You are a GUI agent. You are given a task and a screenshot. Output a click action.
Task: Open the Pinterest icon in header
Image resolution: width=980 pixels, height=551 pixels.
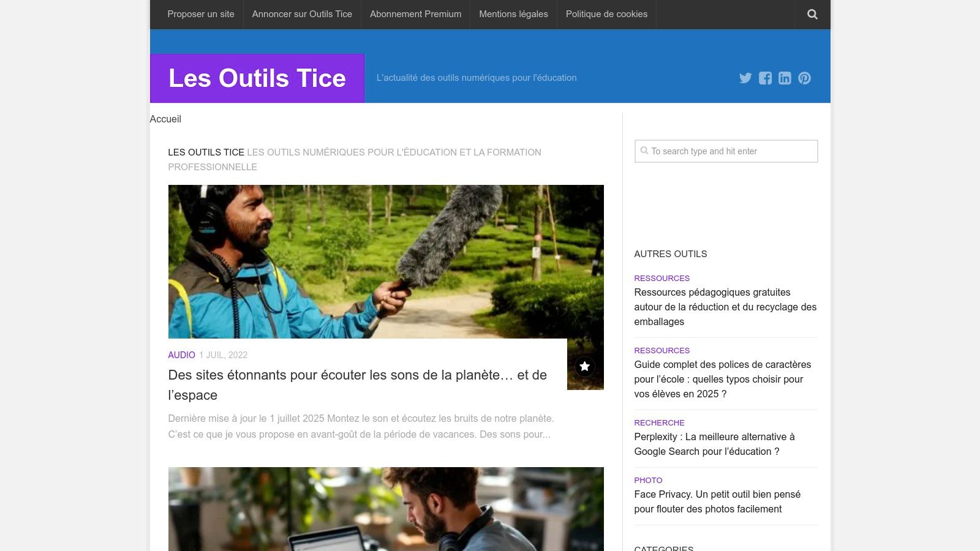pyautogui.click(x=804, y=78)
